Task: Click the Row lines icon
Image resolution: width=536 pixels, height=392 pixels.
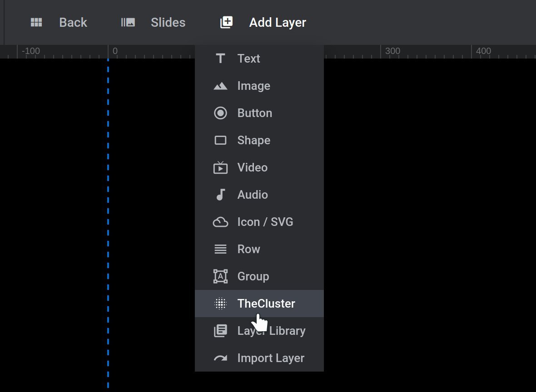Action: (220, 249)
